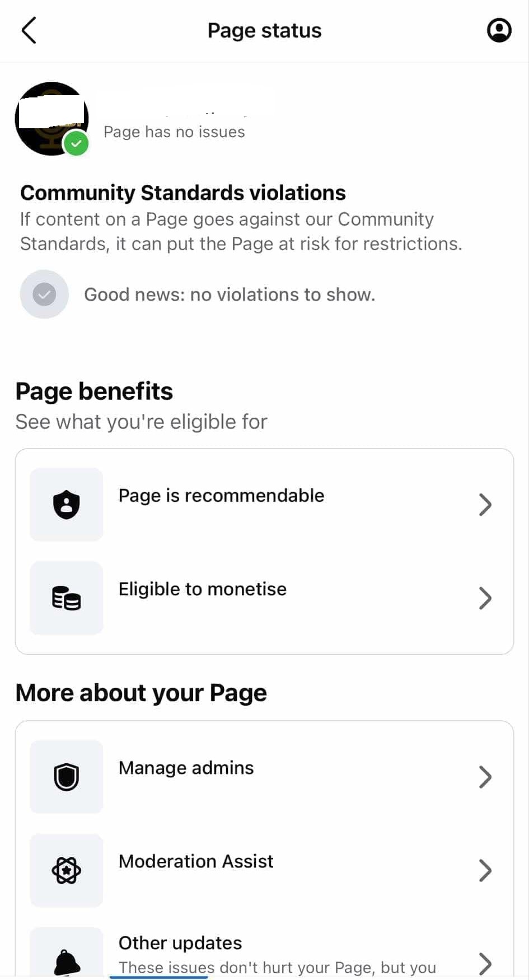This screenshot has width=529, height=980.
Task: Open Eligible to monetise item
Action: pyautogui.click(x=264, y=598)
